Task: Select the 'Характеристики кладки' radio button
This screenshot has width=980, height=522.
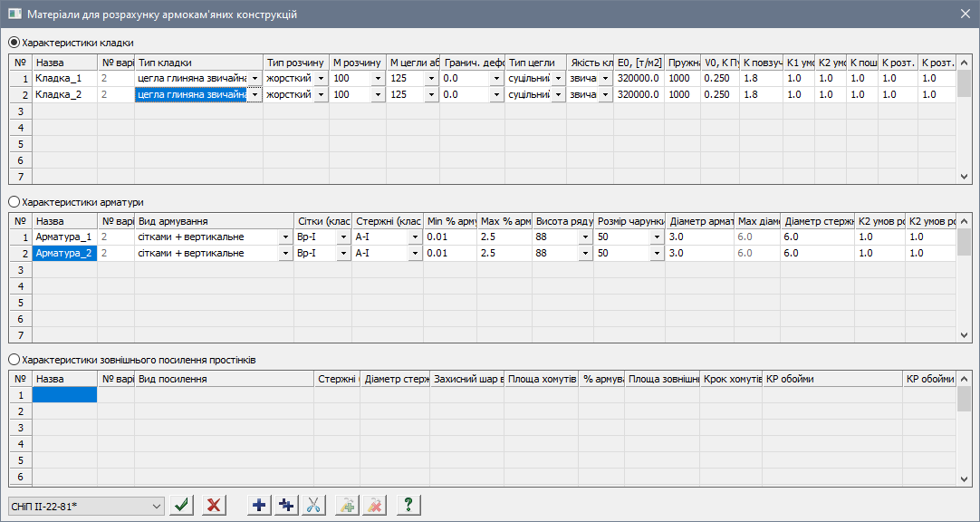Action: 14,43
